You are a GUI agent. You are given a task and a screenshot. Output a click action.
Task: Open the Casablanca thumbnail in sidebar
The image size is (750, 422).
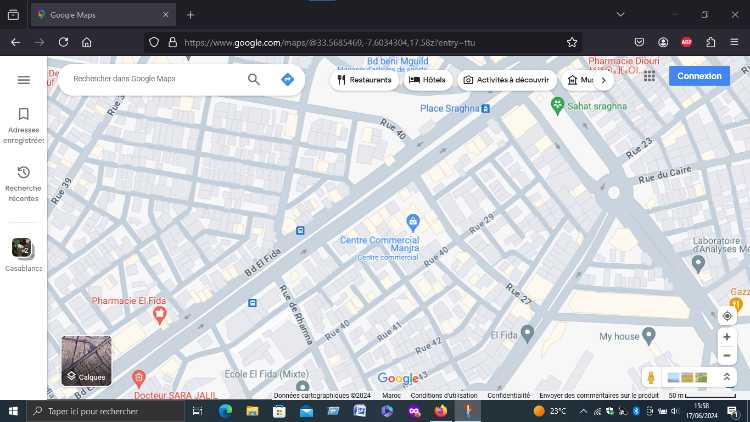pyautogui.click(x=23, y=250)
